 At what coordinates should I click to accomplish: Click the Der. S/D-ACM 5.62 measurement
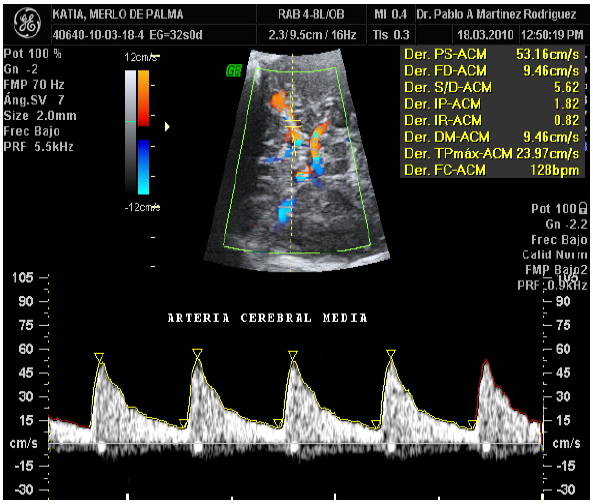point(492,87)
